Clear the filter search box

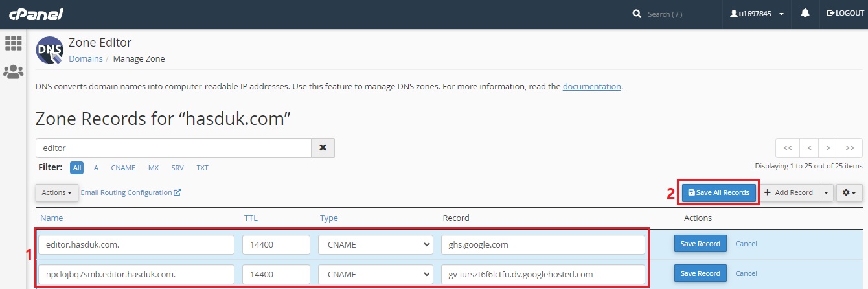pyautogui.click(x=323, y=148)
